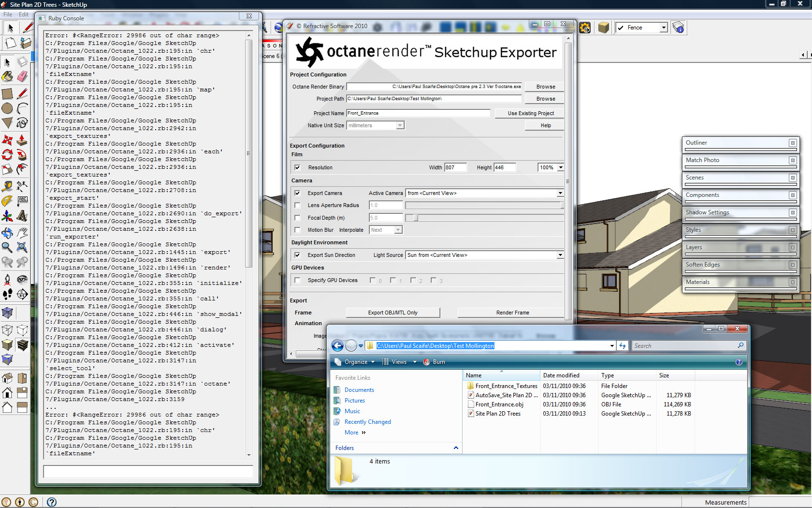Image resolution: width=812 pixels, height=508 pixels.
Task: Select the Dimension tool
Action: point(22,186)
